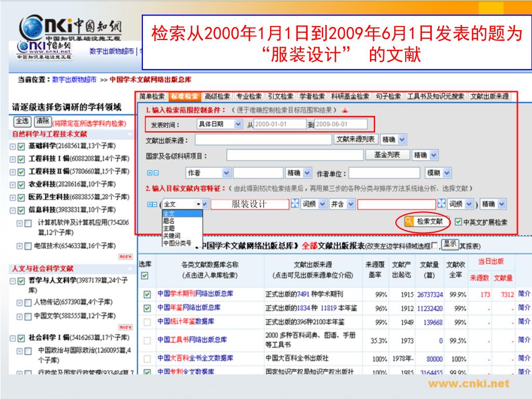This screenshot has width=532, height=399.
Task: Open the 具体日期 dropdown
Action: point(219,124)
